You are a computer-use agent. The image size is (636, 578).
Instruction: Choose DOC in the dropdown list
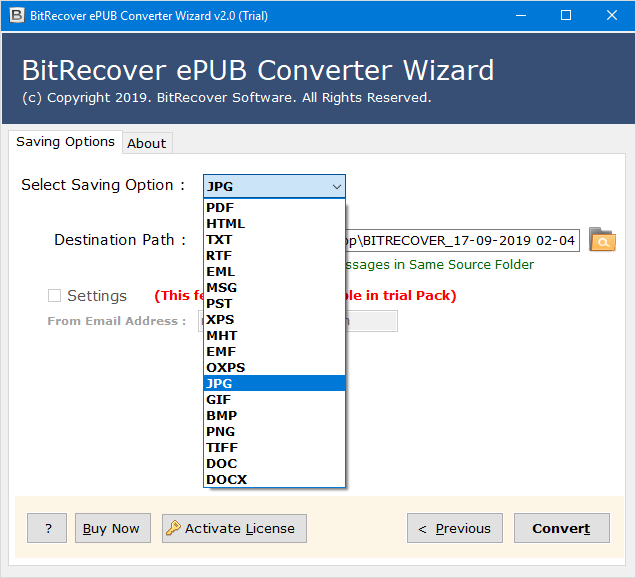[274, 464]
